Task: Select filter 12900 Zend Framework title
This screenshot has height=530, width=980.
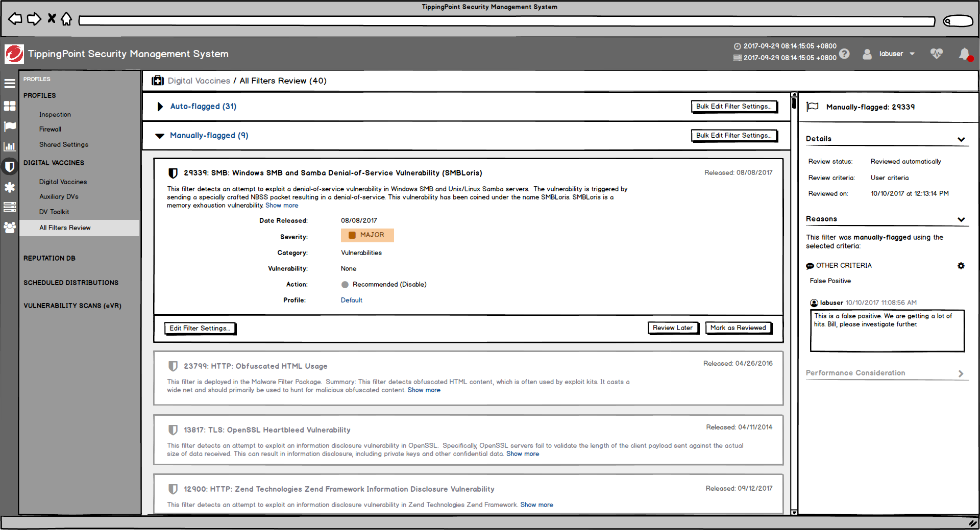Action: click(x=339, y=489)
